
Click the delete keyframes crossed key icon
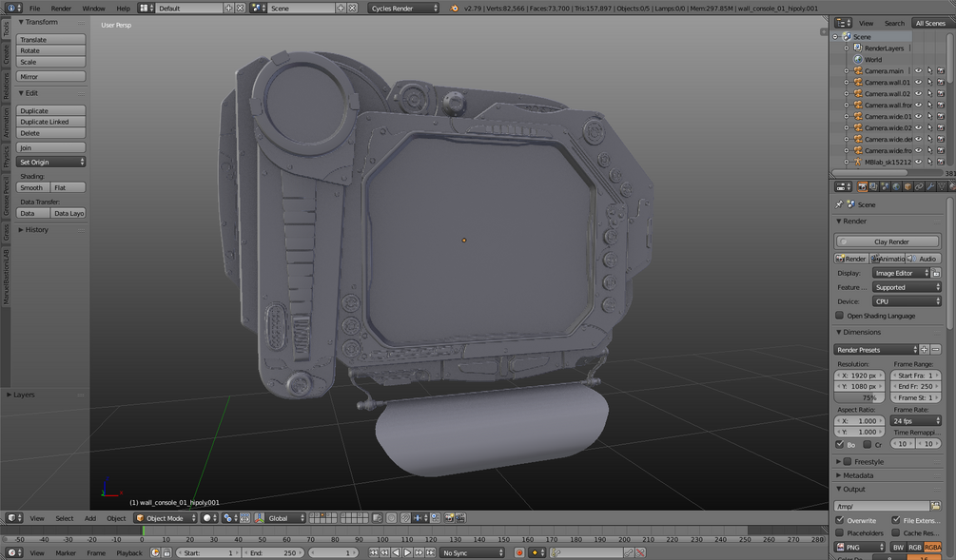(640, 552)
